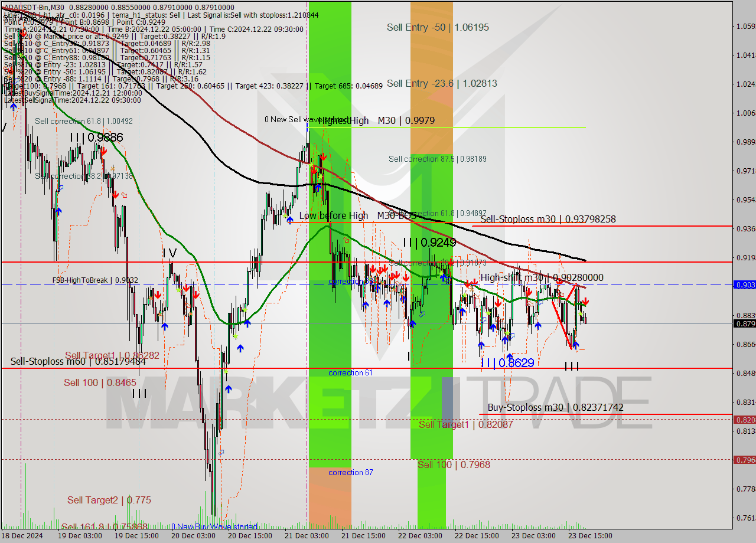Select the 'correction 87' label
The image size is (756, 543).
pyautogui.click(x=351, y=472)
